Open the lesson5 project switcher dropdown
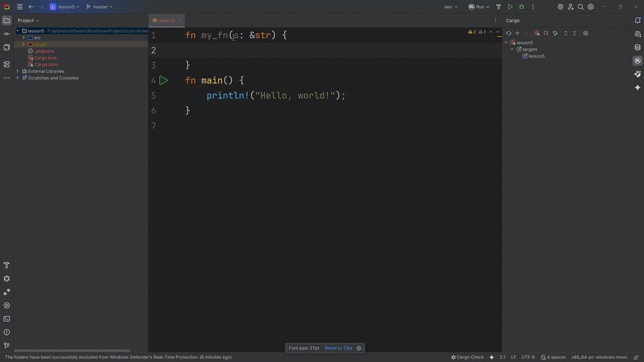 64,7
